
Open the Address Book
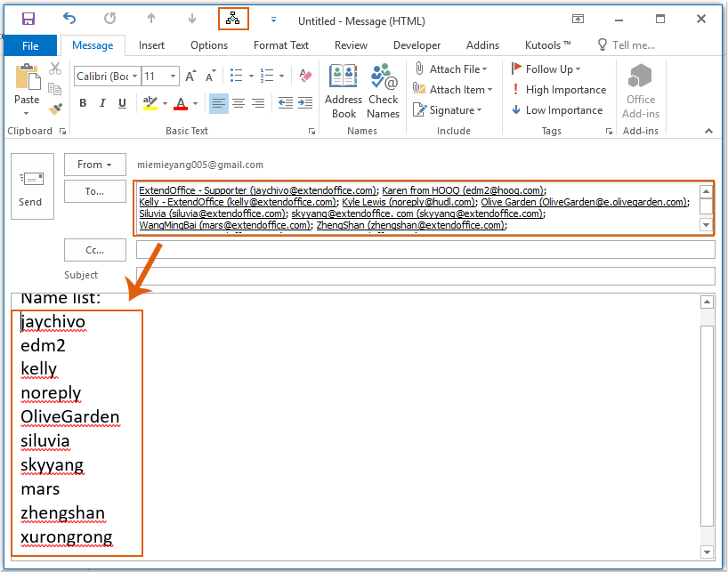(344, 91)
